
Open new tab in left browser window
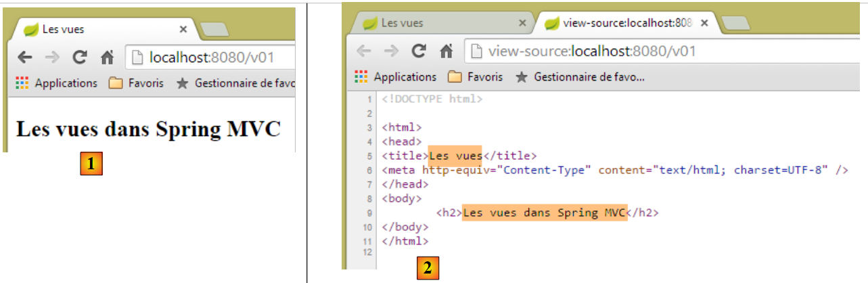[x=215, y=30]
